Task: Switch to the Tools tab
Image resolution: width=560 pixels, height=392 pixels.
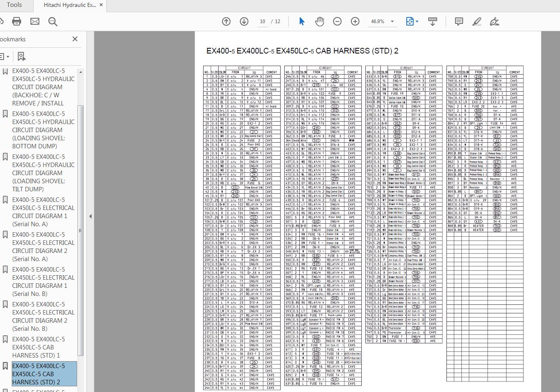Action: coord(14,5)
